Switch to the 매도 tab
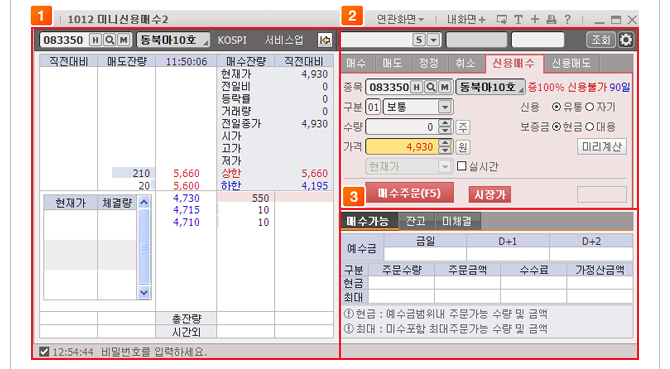This screenshot has width=670, height=369. [393, 64]
